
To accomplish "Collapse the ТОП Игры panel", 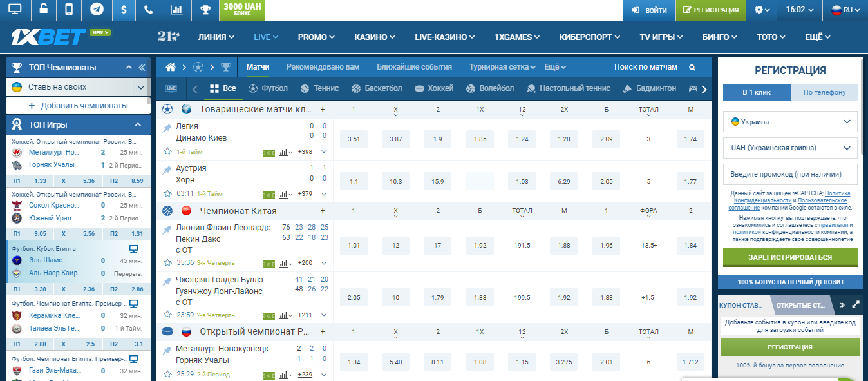I will pyautogui.click(x=137, y=124).
